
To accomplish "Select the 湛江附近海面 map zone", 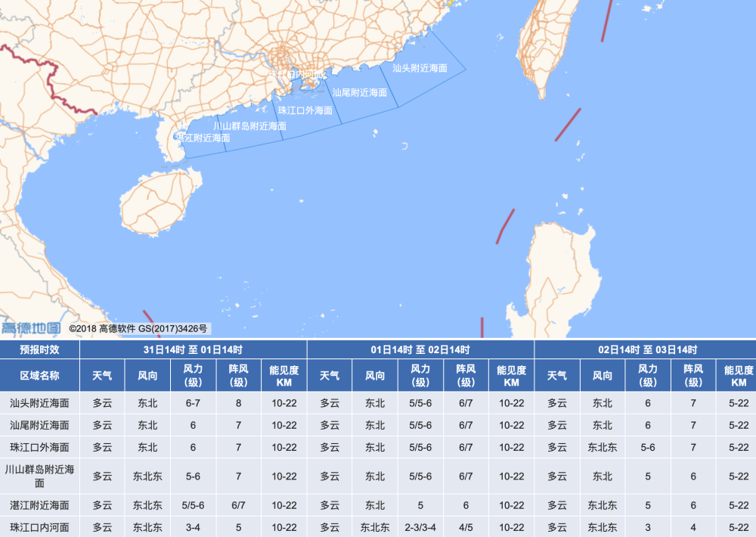I will point(203,138).
